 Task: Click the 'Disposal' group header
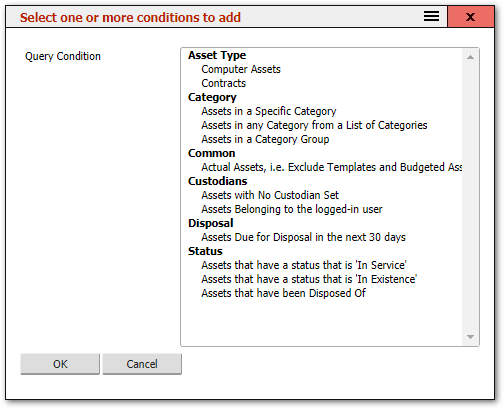[211, 223]
